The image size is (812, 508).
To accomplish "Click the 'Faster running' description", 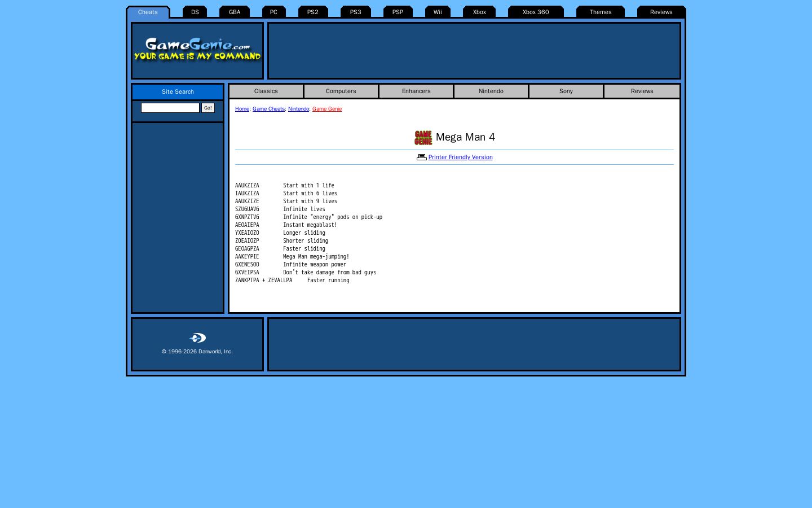I will pos(328,281).
